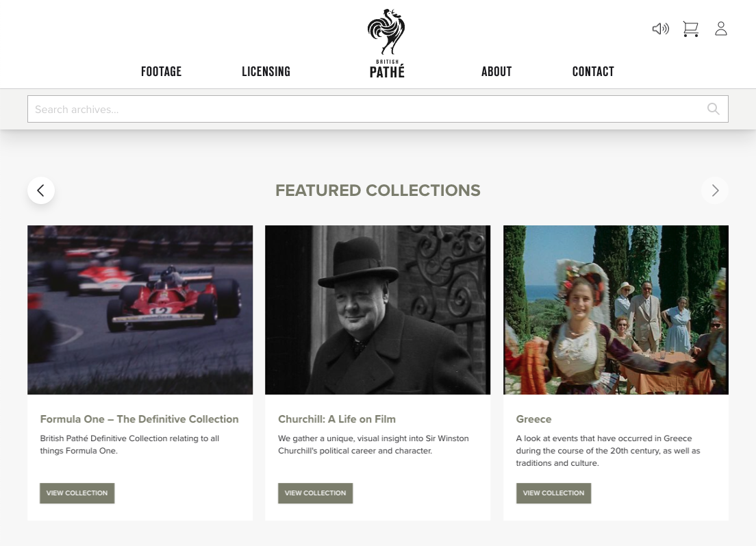Image resolution: width=756 pixels, height=546 pixels.
Task: Open the Contact page
Action: coord(593,72)
